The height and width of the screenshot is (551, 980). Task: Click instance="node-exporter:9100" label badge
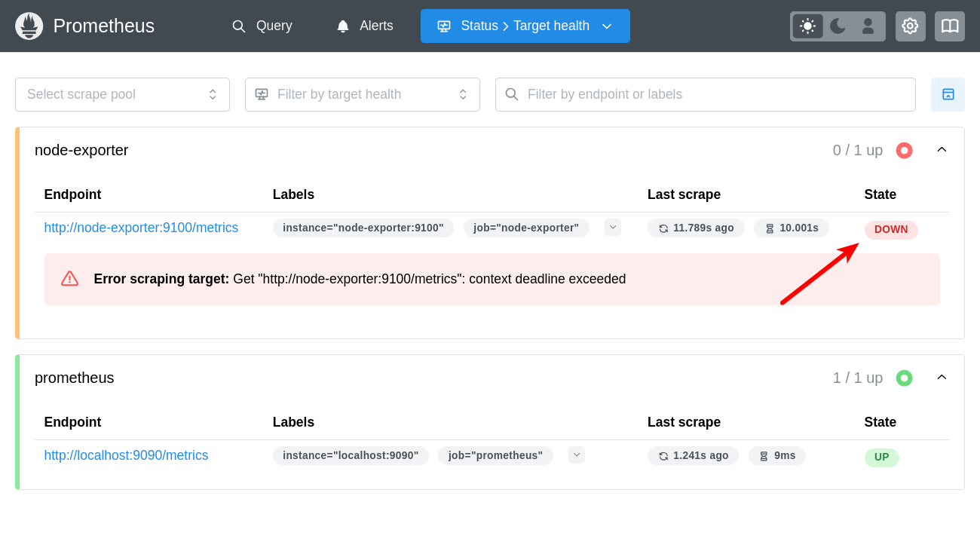click(x=363, y=228)
